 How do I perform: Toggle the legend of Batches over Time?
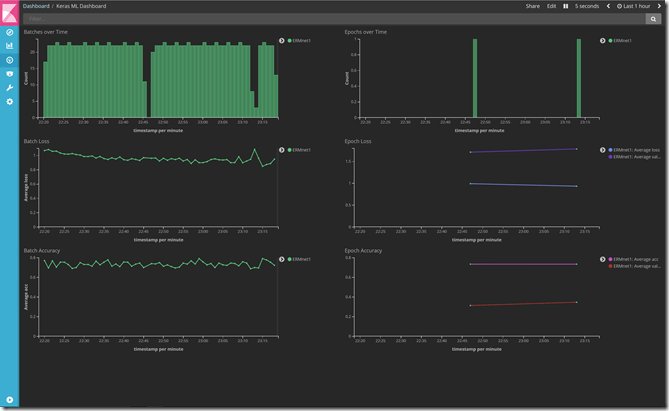282,41
